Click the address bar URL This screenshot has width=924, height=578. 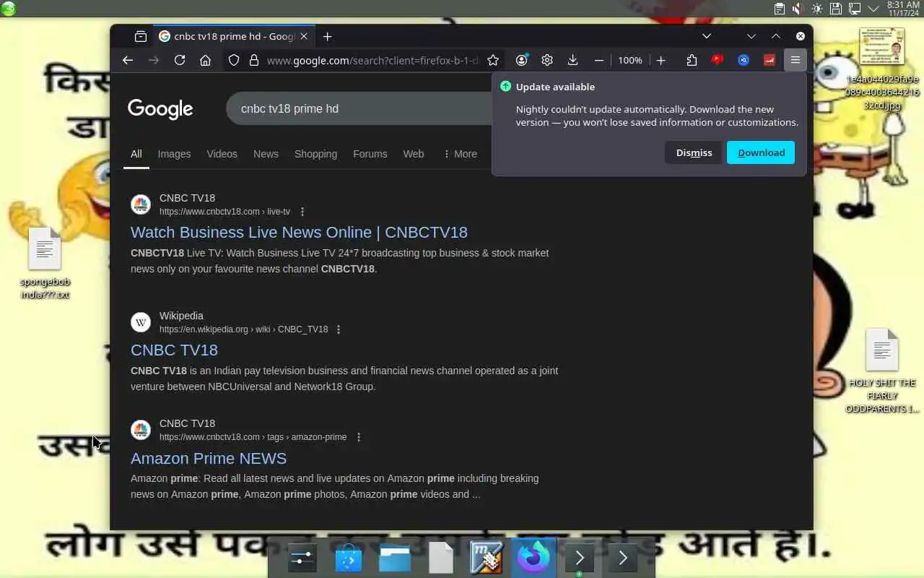tap(372, 61)
